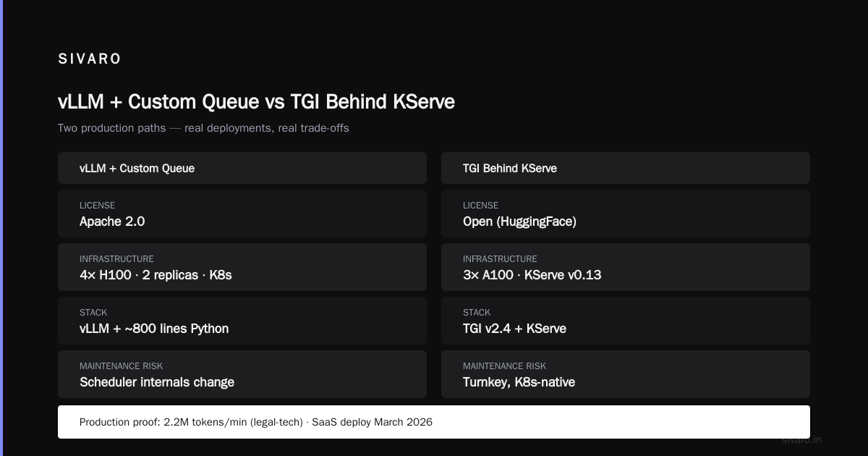Select the 'vLLM + ~800 lines Python' stack value

pyautogui.click(x=154, y=329)
